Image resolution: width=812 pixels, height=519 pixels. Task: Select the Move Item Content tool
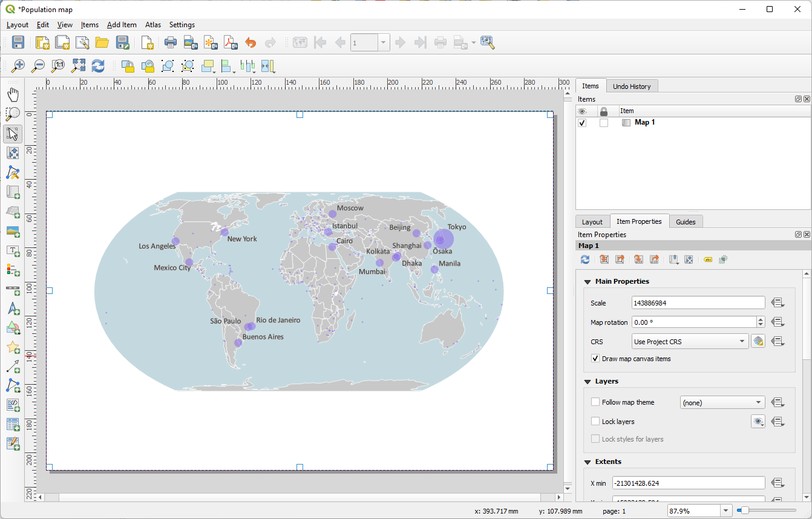13,153
